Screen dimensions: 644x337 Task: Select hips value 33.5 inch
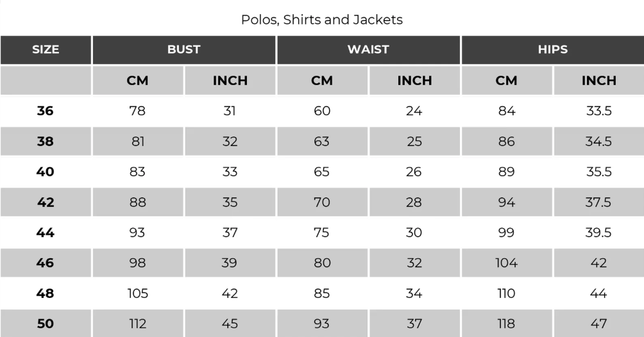point(598,111)
